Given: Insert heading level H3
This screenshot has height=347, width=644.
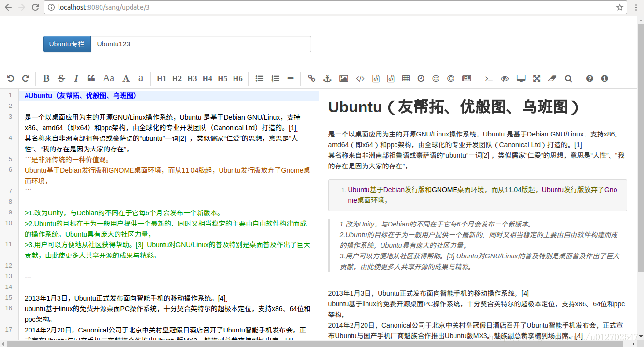Looking at the screenshot, I should 192,78.
